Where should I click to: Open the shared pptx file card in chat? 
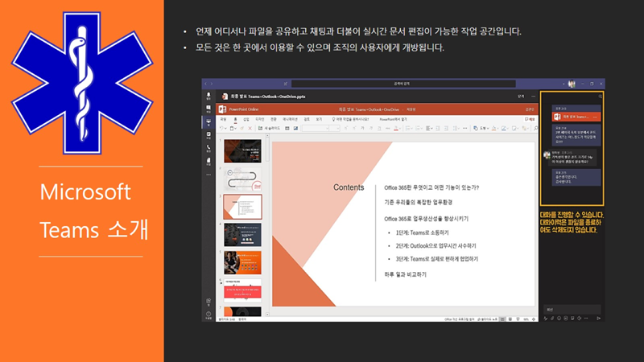point(576,117)
